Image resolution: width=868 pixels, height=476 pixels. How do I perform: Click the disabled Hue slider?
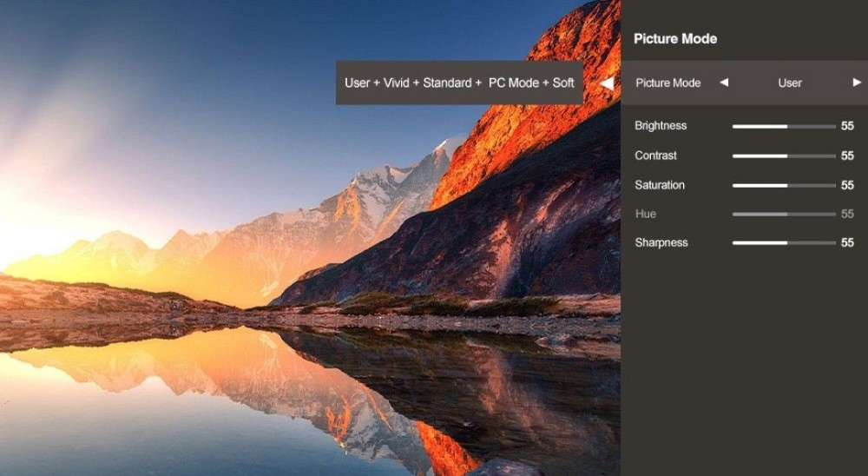coord(784,214)
